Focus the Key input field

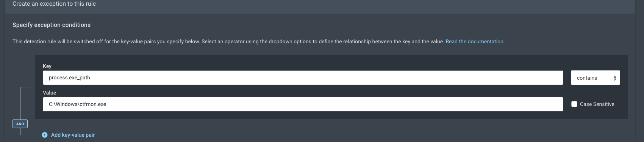coord(303,77)
